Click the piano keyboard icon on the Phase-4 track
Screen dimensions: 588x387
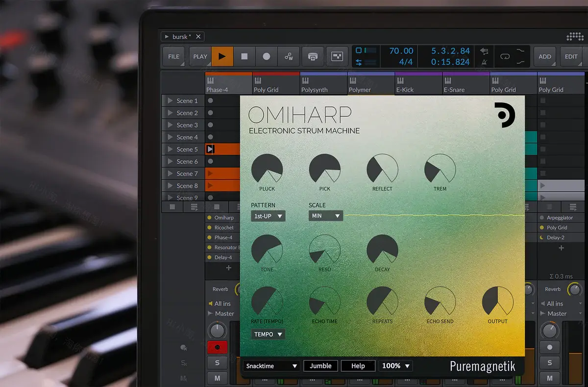(x=210, y=81)
